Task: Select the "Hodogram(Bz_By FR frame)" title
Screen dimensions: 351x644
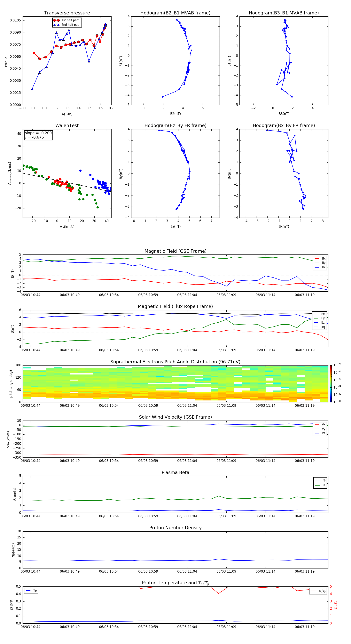Action: [x=175, y=125]
